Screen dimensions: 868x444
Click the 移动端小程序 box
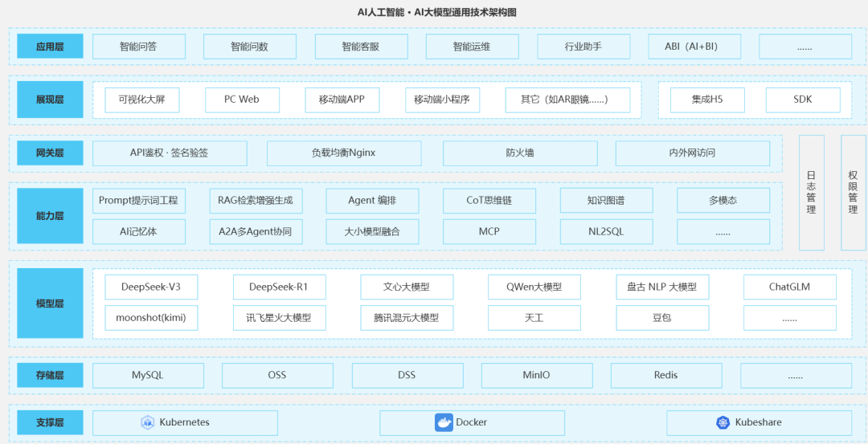pos(442,100)
